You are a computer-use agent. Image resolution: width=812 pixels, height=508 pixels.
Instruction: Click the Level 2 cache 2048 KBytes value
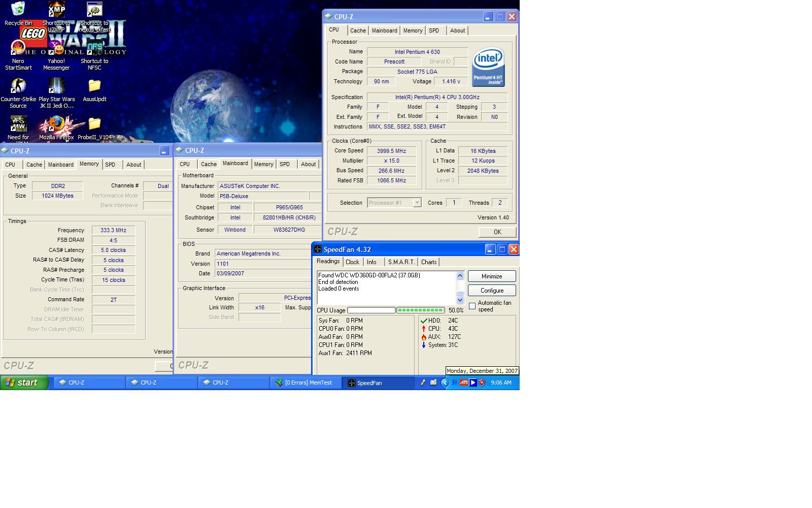(483, 171)
